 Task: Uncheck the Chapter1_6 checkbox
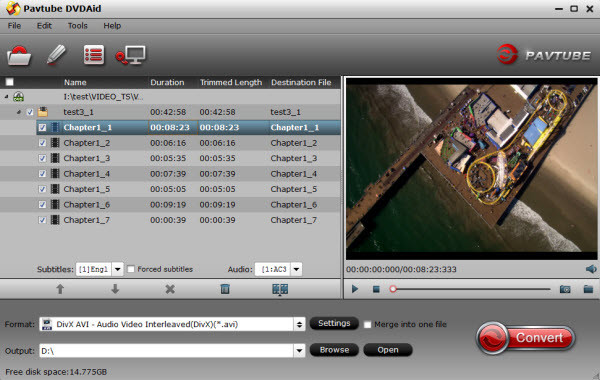(42, 205)
